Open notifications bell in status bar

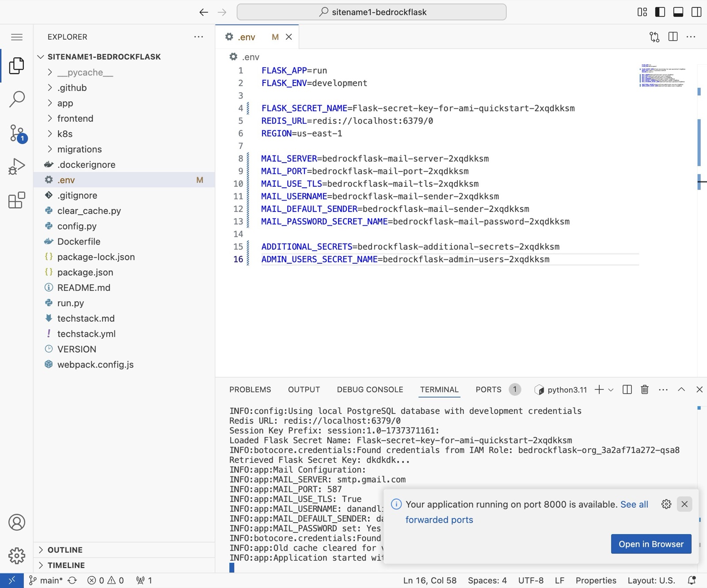(692, 580)
